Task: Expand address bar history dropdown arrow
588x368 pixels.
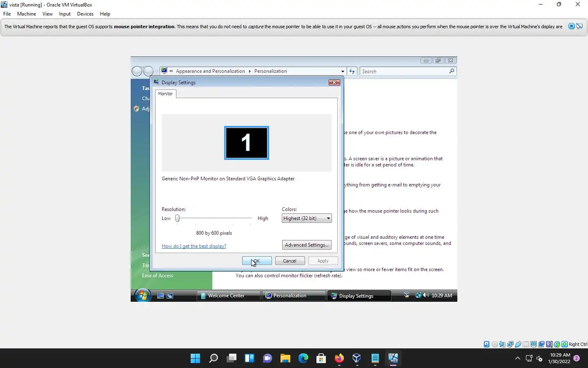Action: pos(343,71)
